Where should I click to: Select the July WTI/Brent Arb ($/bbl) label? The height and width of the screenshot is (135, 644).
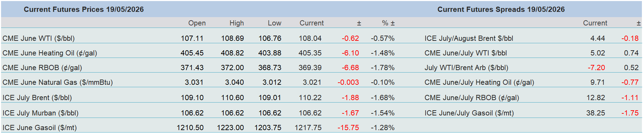coord(466,68)
